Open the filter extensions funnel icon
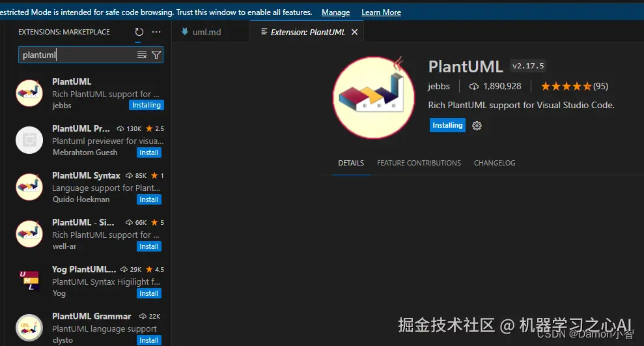The width and height of the screenshot is (644, 346). click(x=156, y=55)
